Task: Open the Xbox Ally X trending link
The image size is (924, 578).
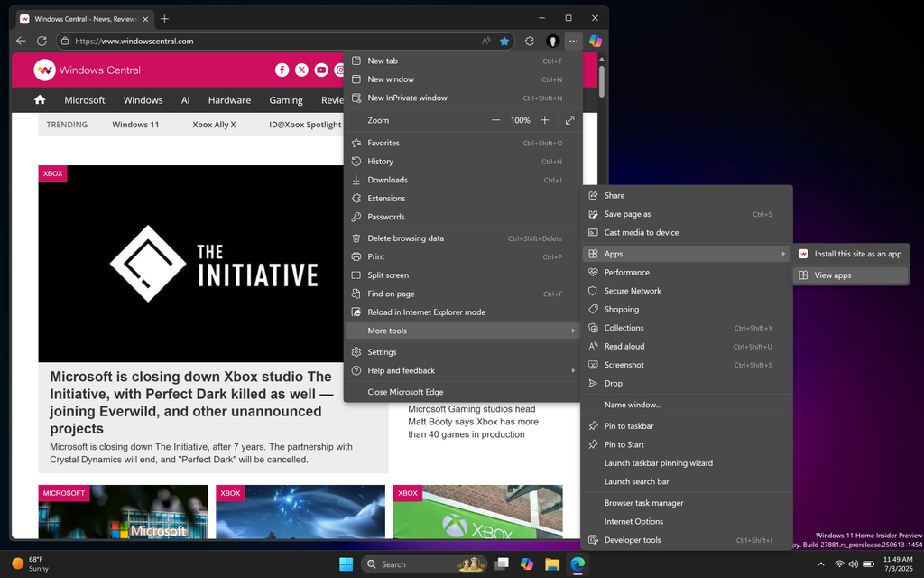Action: point(213,124)
